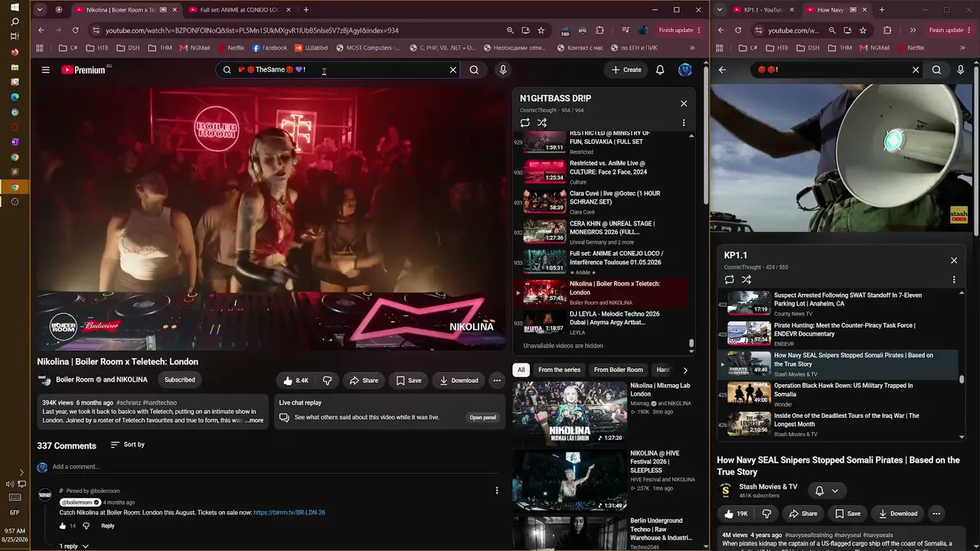
Task: Open the Create menu
Action: [x=626, y=70]
